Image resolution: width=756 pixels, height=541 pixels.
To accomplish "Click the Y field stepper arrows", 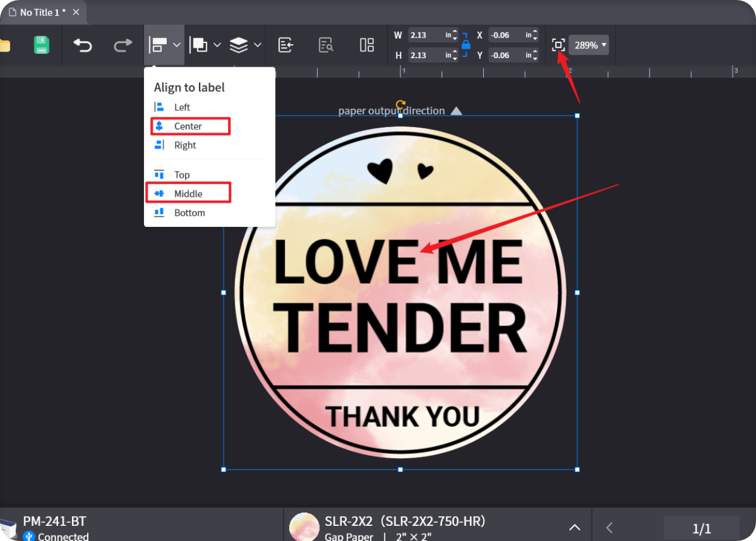I will tap(535, 55).
